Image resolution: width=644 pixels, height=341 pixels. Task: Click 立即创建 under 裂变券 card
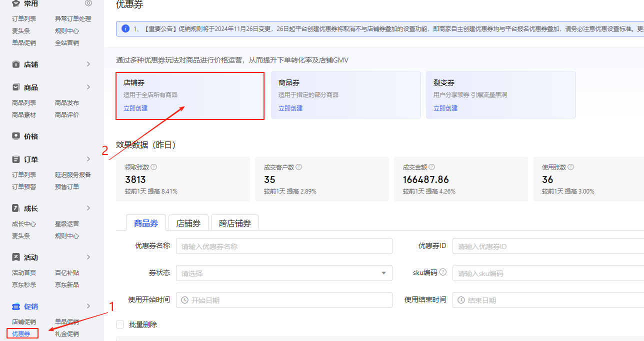point(445,108)
